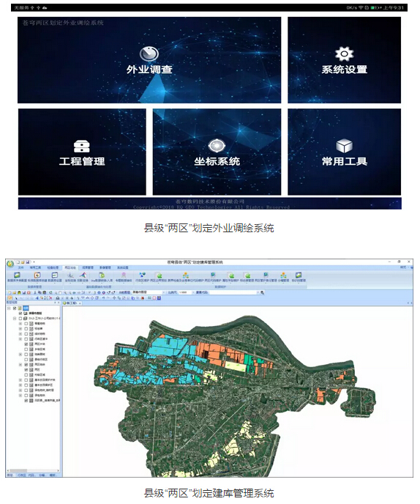Open 系统设置 gear tile
The image size is (420, 504).
point(344,60)
